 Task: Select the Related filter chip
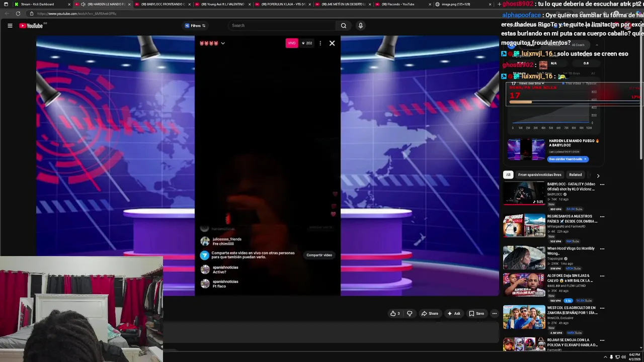pyautogui.click(x=576, y=175)
